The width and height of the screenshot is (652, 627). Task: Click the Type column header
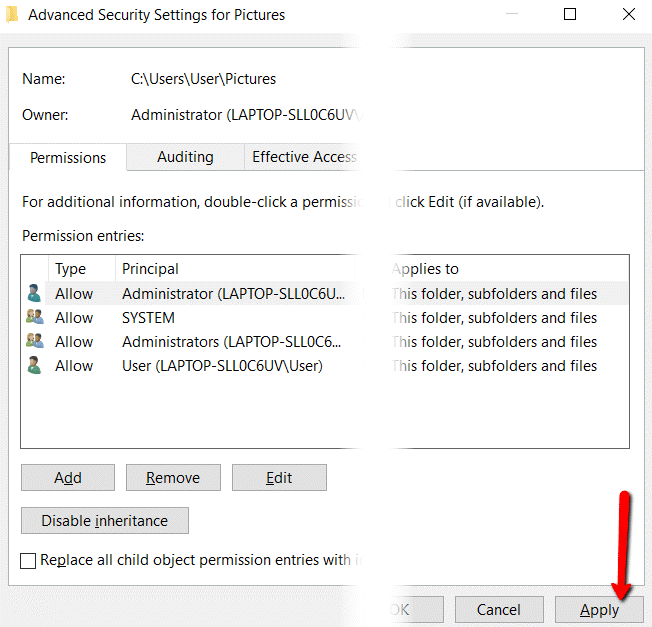(71, 269)
